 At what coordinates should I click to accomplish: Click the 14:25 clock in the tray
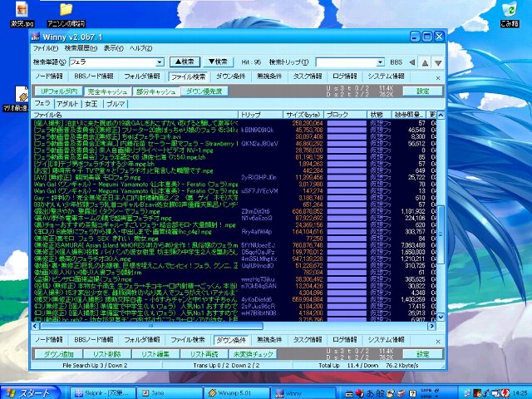click(x=520, y=393)
